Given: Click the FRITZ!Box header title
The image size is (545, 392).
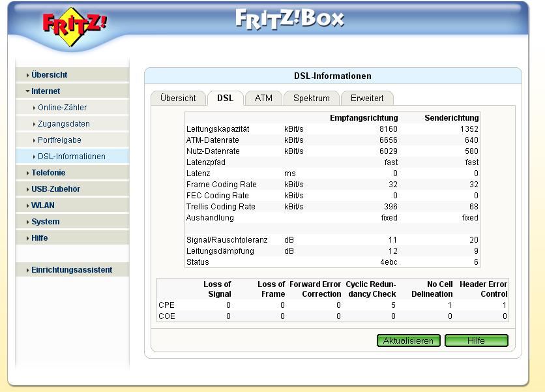Looking at the screenshot, I should coord(290,19).
